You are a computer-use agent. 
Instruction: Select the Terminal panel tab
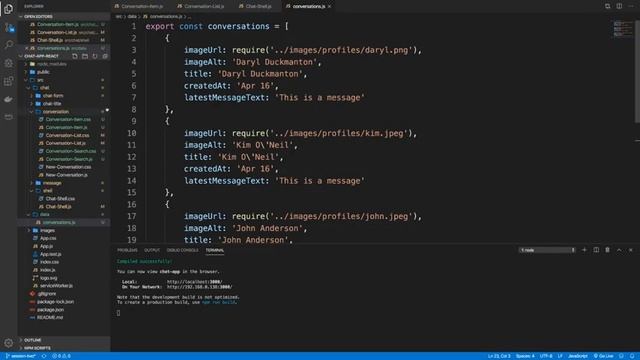coord(215,250)
